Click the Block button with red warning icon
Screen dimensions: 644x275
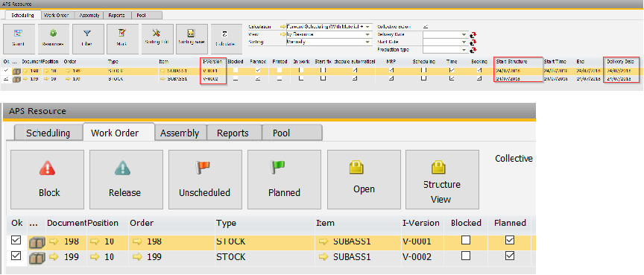tap(47, 180)
